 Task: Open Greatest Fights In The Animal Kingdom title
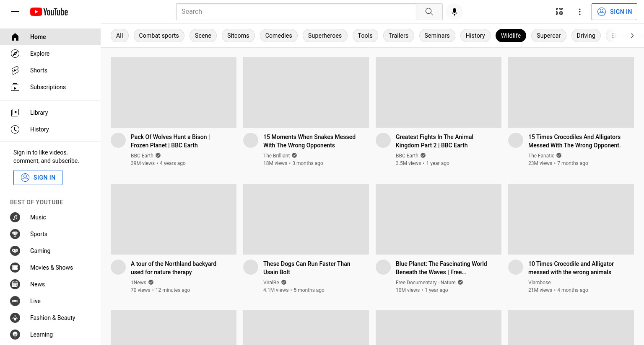434,141
